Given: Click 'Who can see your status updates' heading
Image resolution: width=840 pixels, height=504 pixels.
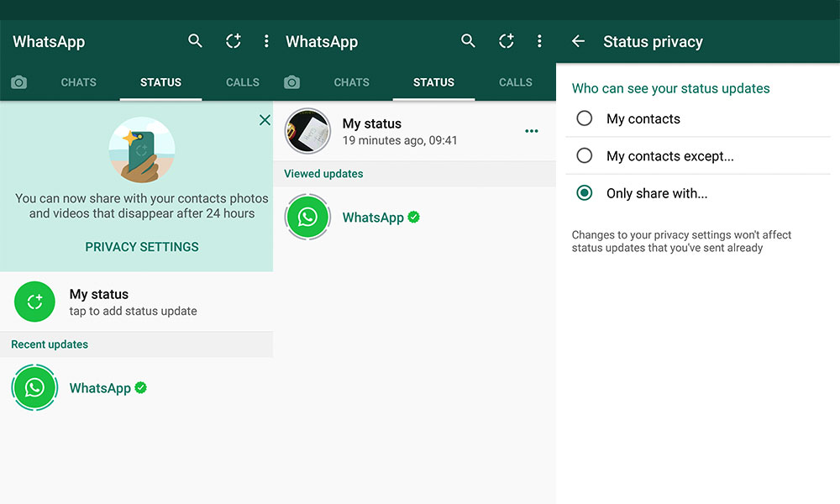Looking at the screenshot, I should (x=670, y=88).
